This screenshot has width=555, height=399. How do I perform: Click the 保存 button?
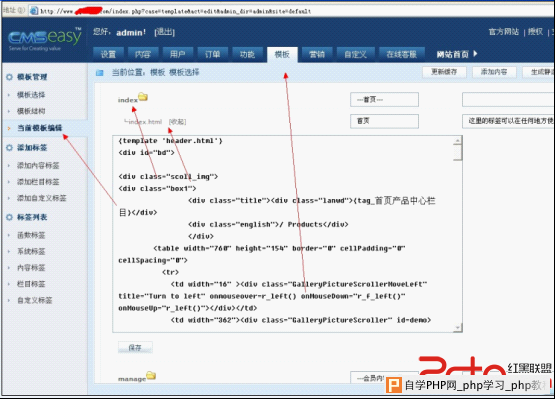coord(135,347)
